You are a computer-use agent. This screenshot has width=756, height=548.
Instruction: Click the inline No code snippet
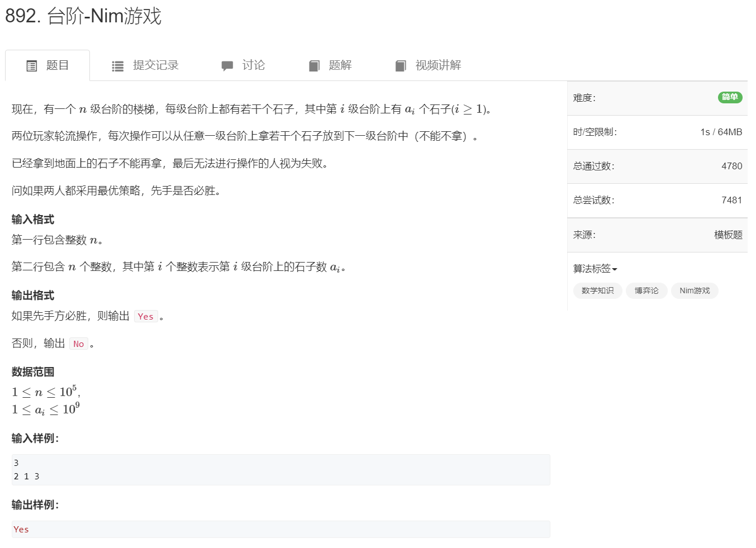pos(78,344)
